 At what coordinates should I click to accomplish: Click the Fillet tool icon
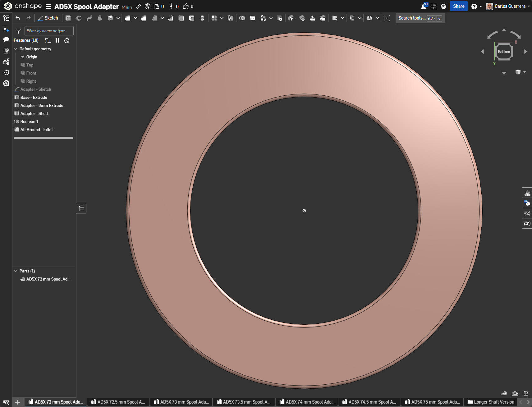pyautogui.click(x=128, y=18)
